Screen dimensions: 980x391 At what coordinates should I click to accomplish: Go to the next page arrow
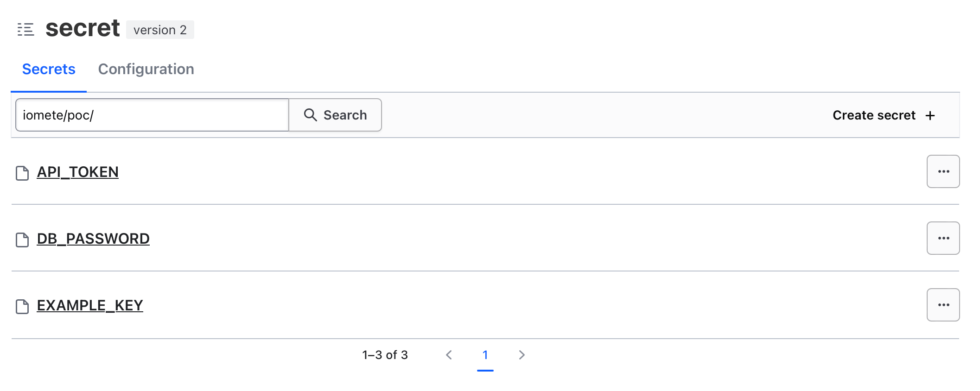[522, 355]
